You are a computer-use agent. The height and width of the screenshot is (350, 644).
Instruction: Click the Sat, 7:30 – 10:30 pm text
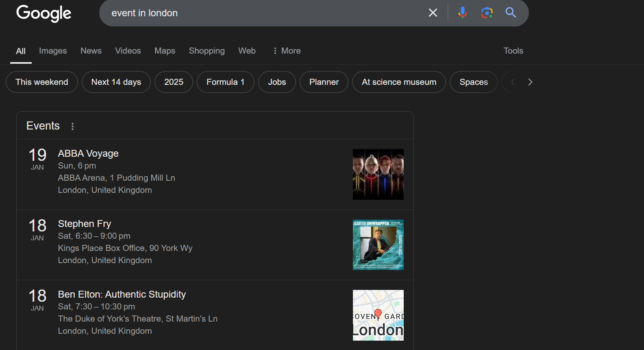97,307
